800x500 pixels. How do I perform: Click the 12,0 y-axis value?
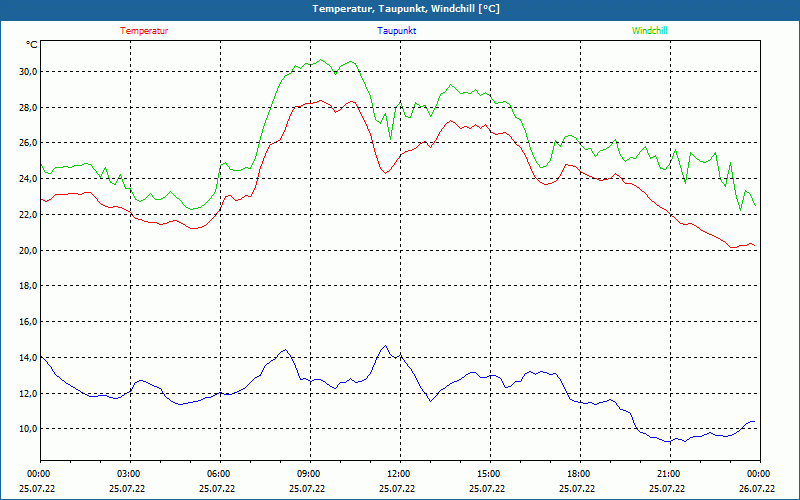29,393
